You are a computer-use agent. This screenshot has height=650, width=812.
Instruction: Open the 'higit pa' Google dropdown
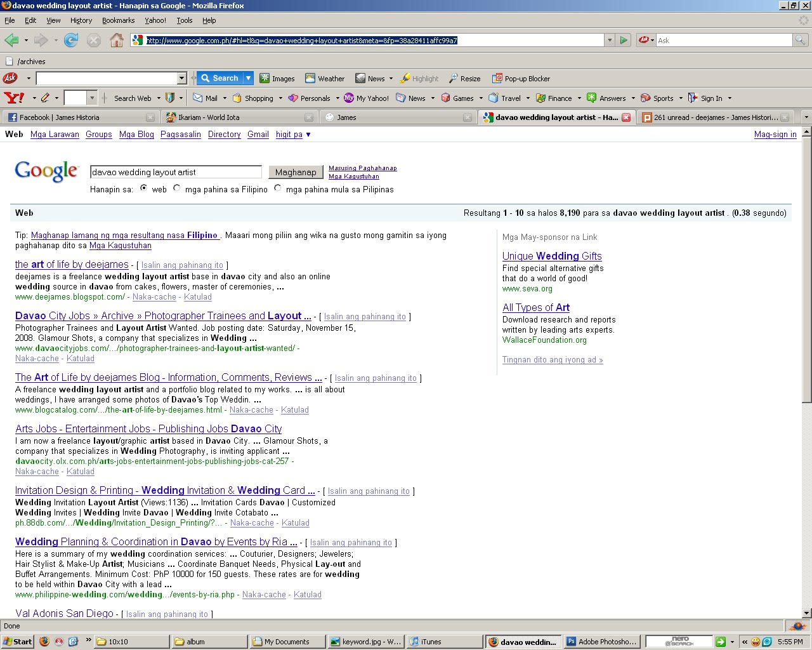[294, 135]
